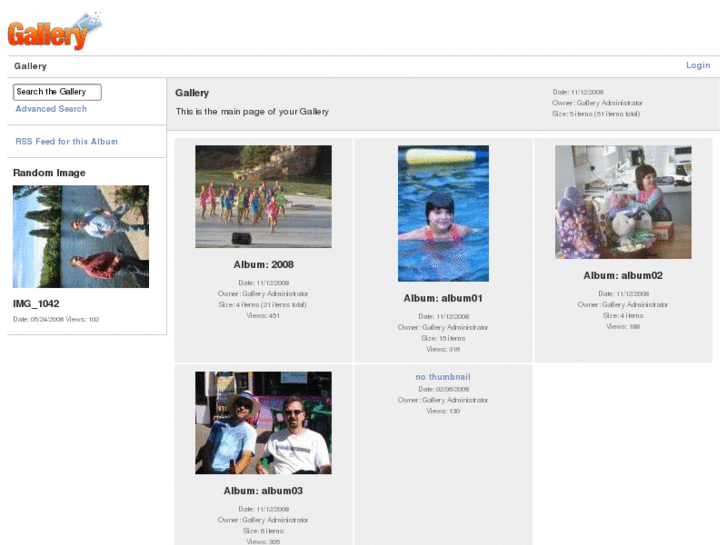Click the Random Image heading
Image resolution: width=727 pixels, height=545 pixels.
(x=49, y=173)
